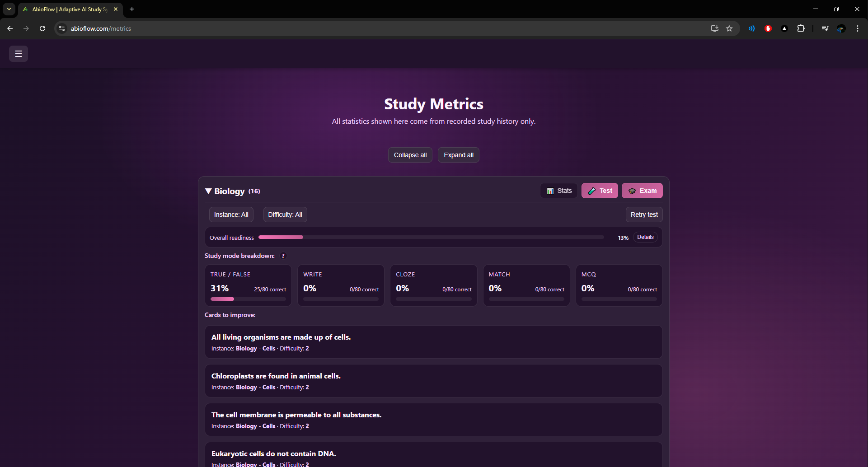
Task: Install the AbioFlow app from the address bar
Action: click(x=714, y=28)
